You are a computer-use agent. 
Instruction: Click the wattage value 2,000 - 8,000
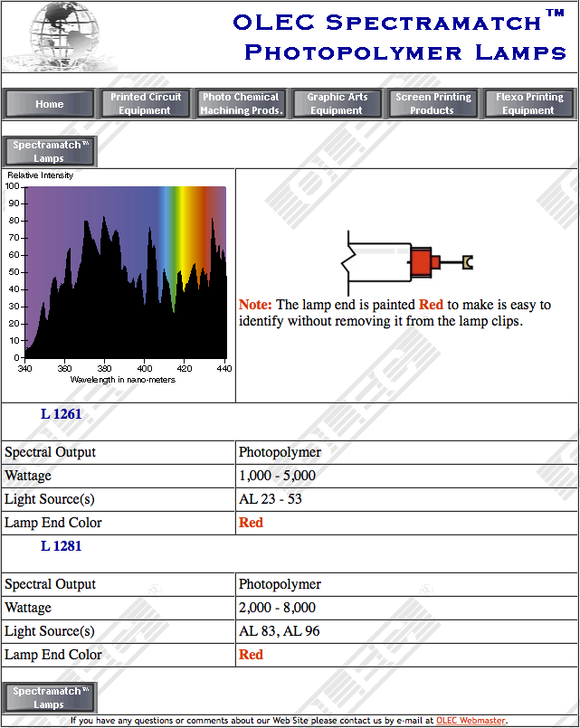(x=277, y=608)
